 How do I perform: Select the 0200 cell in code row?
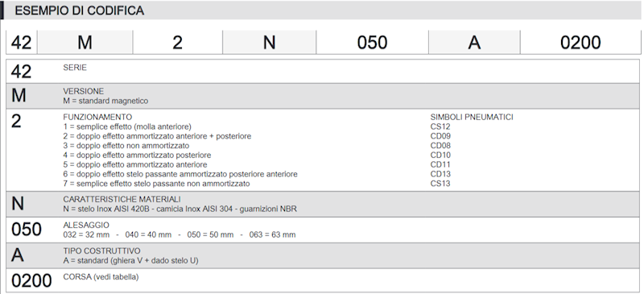click(580, 43)
